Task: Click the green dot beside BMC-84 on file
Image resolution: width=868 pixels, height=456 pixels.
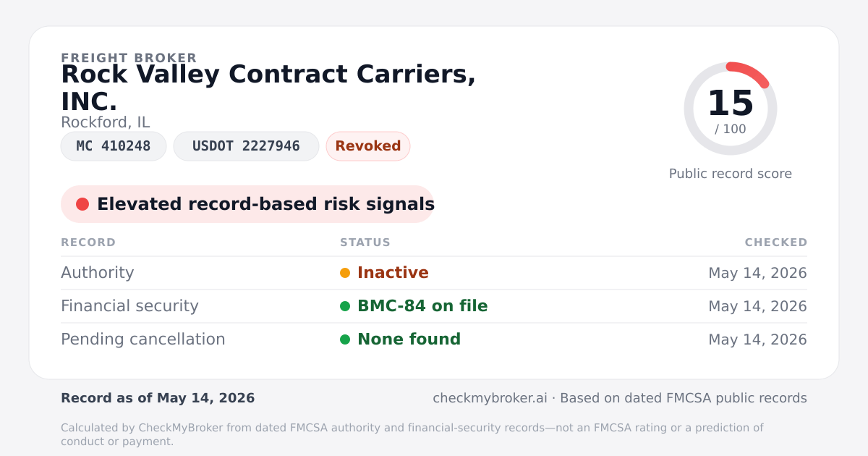Action: pos(345,306)
